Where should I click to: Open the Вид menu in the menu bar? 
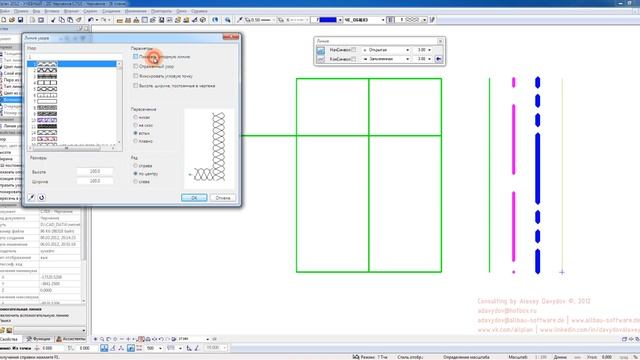coord(36,11)
